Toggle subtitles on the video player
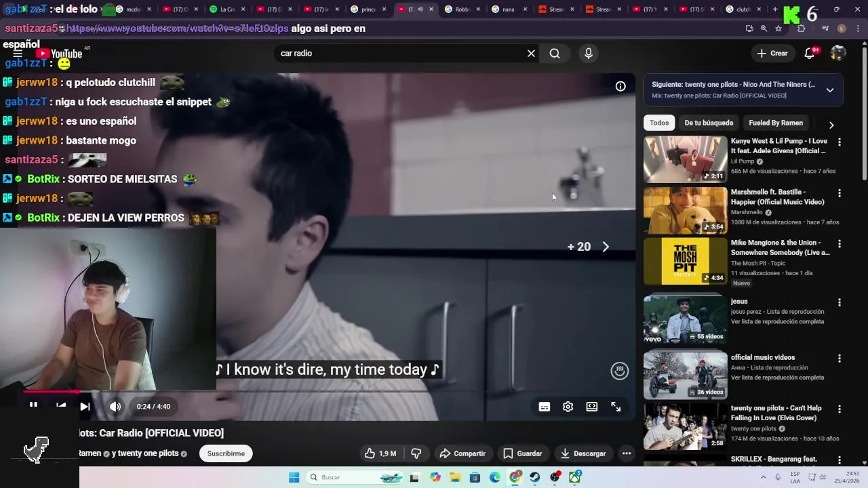Viewport: 868px width, 488px height. (544, 407)
